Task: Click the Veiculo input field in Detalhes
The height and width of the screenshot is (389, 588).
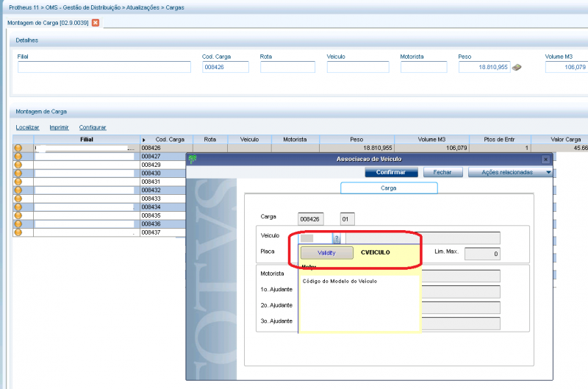Action: tap(358, 67)
